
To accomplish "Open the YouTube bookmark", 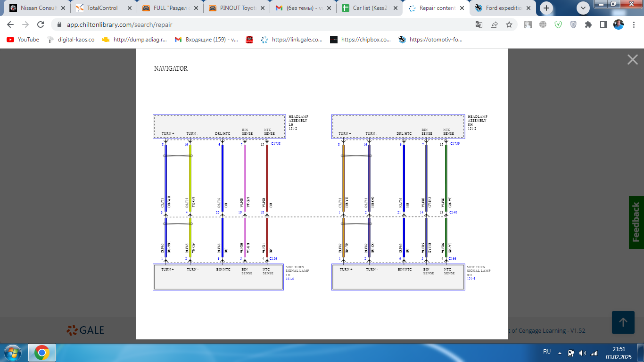I will pos(23,40).
